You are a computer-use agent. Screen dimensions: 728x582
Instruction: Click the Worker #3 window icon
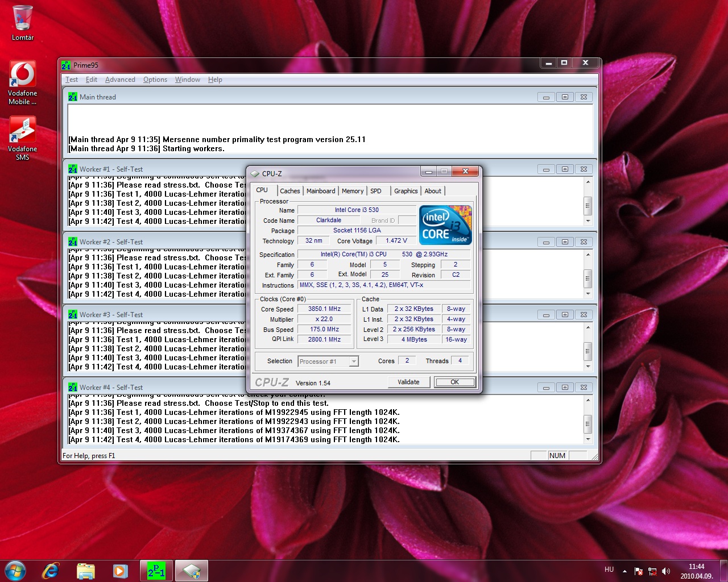73,314
